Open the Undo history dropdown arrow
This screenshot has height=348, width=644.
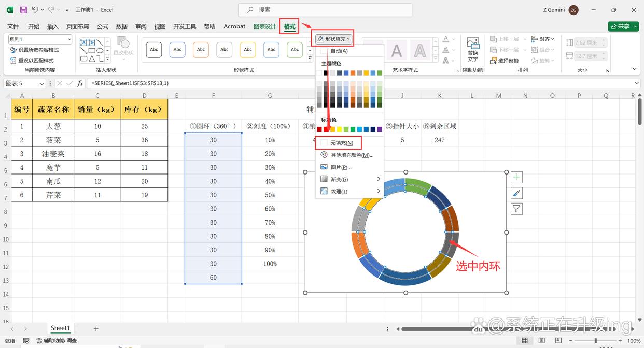pos(42,10)
